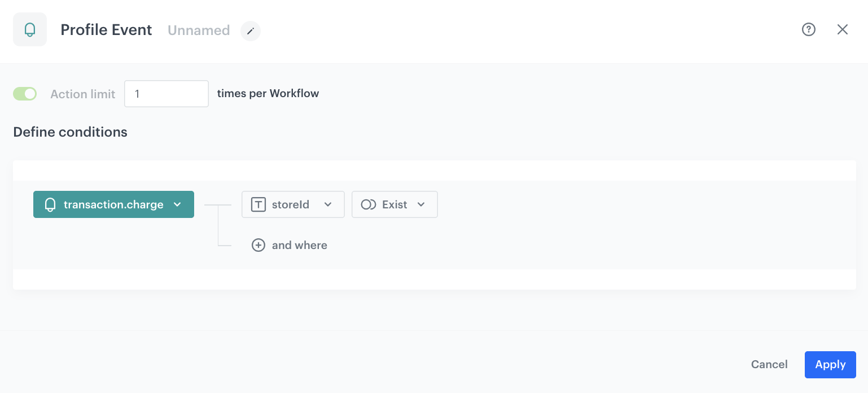The width and height of the screenshot is (868, 393).
Task: Add a condition with 'and where'
Action: (299, 245)
